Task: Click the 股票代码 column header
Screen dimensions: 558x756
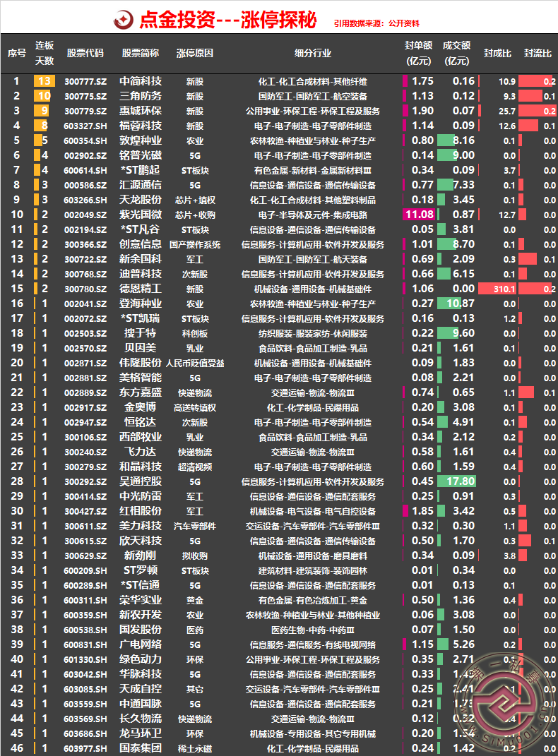Action: (x=85, y=53)
